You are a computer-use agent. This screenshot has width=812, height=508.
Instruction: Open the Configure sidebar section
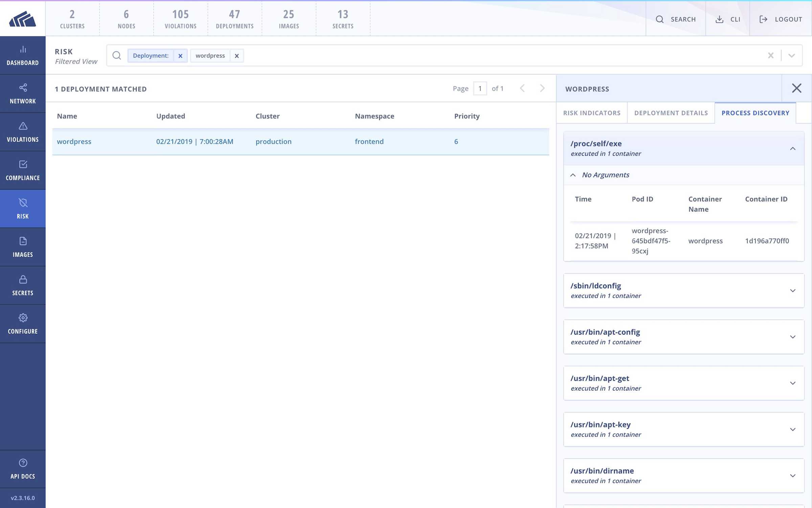(x=23, y=324)
